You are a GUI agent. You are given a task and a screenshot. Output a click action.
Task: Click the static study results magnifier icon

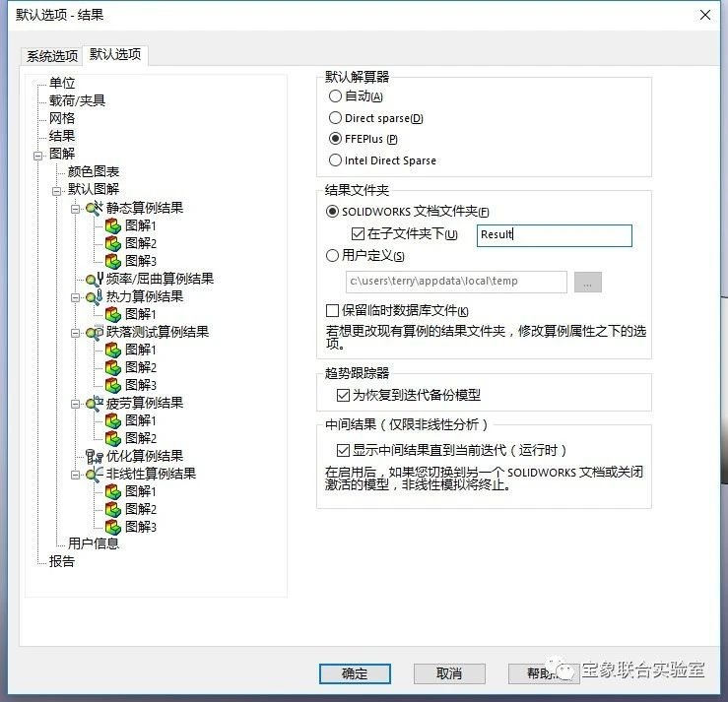tap(95, 208)
